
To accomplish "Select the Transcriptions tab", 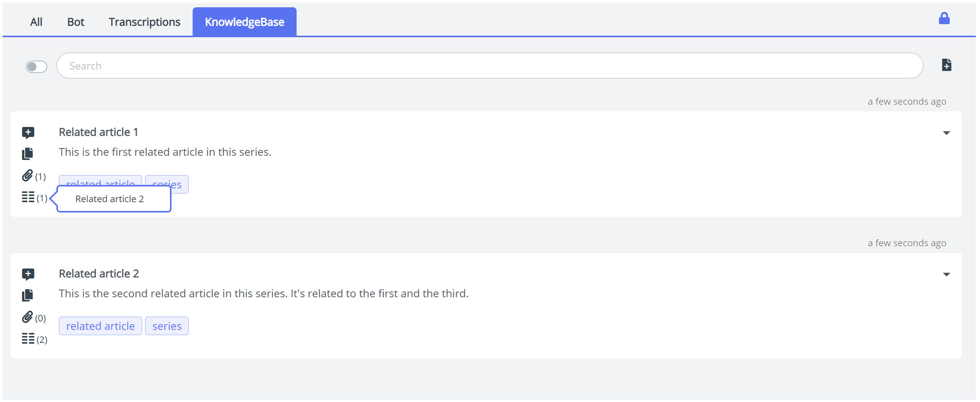I will coord(144,22).
